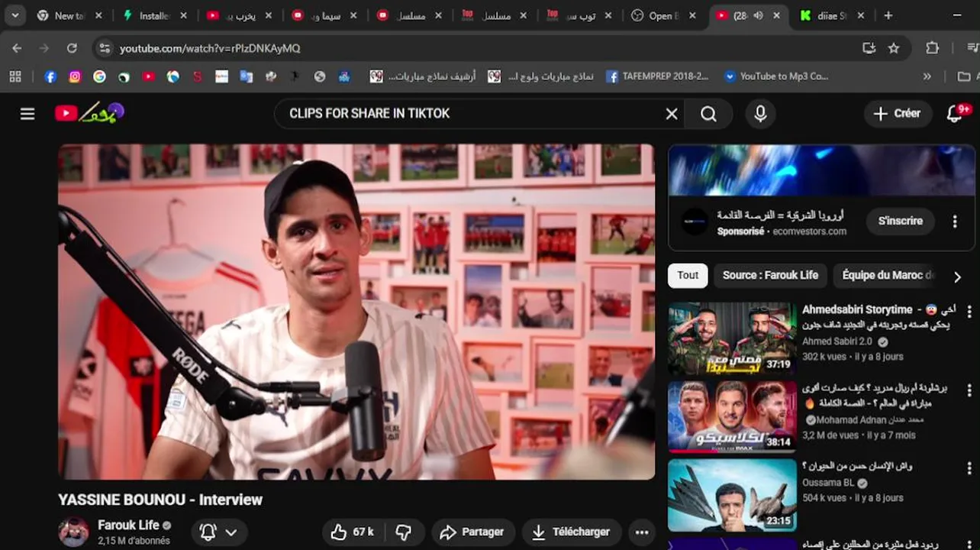
Task: Open the Chrome extensions puzzle icon
Action: point(932,48)
